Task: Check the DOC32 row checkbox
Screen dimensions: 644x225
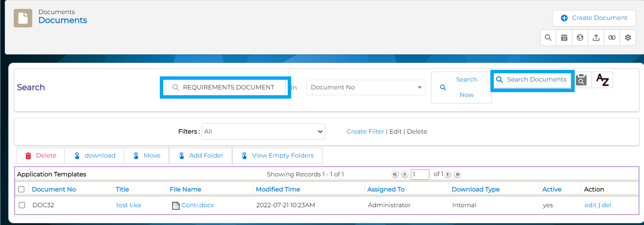Action: coord(22,205)
